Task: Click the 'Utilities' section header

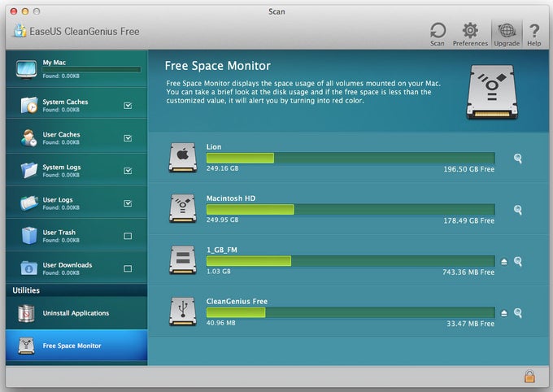Action: pos(26,290)
